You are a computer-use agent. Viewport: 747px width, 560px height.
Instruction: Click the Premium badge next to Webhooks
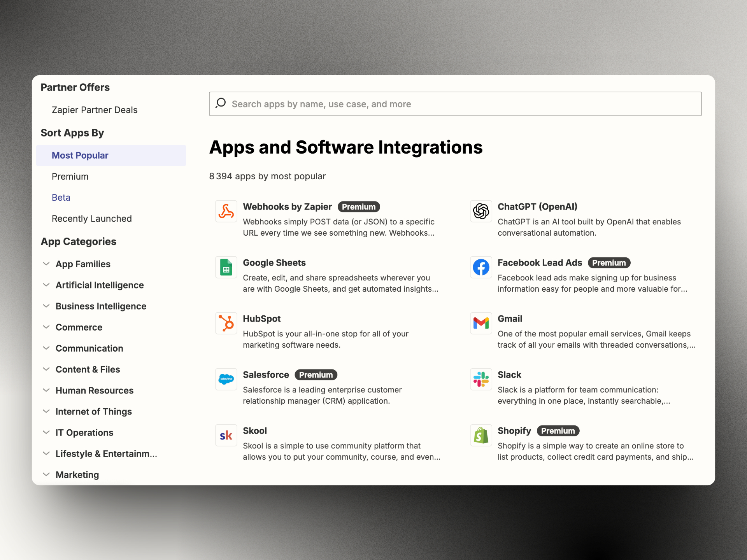tap(359, 206)
